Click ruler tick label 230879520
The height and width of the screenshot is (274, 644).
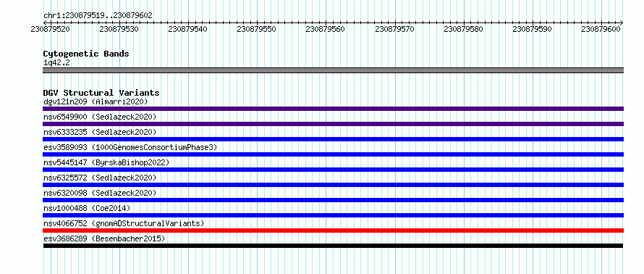point(50,29)
